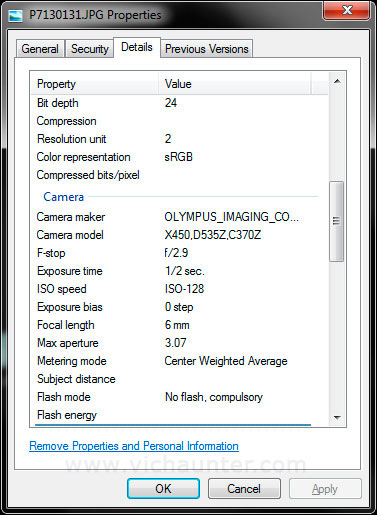Open the Security tab
377x515 pixels.
[90, 49]
